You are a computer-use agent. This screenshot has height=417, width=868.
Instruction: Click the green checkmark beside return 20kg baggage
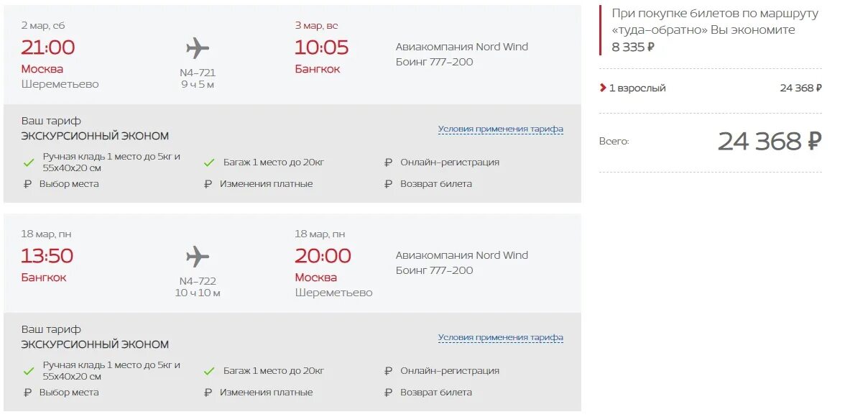209,371
